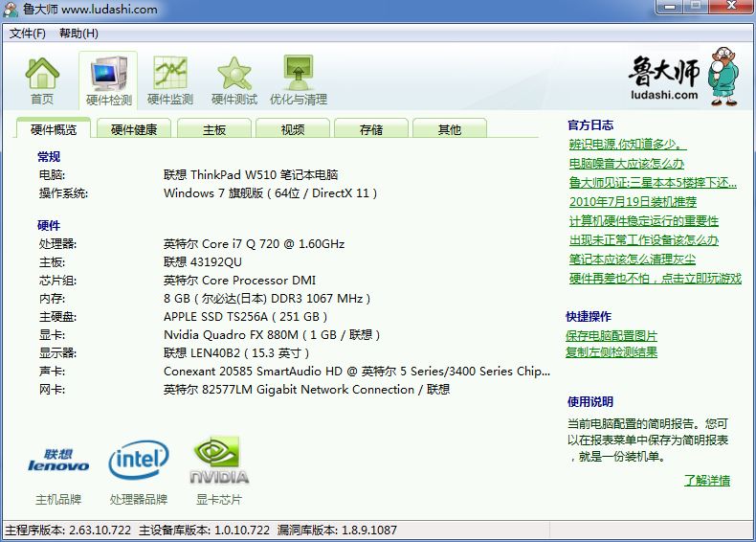Click the 硬件 section heading

[49, 225]
